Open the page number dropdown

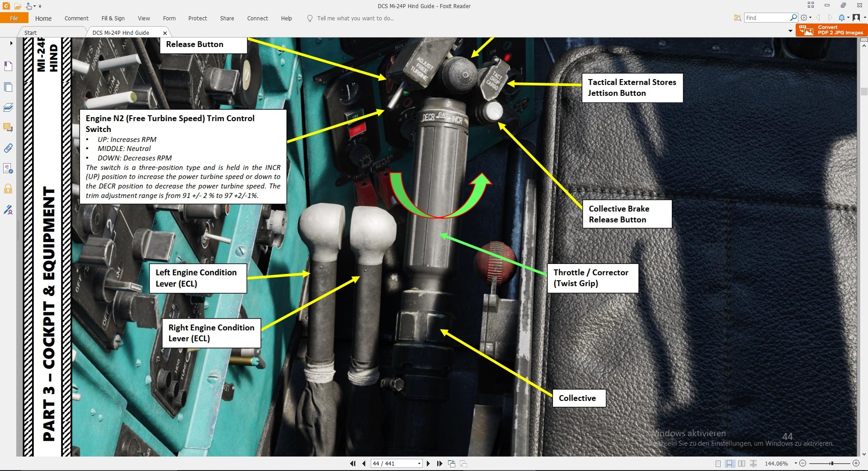(x=419, y=463)
